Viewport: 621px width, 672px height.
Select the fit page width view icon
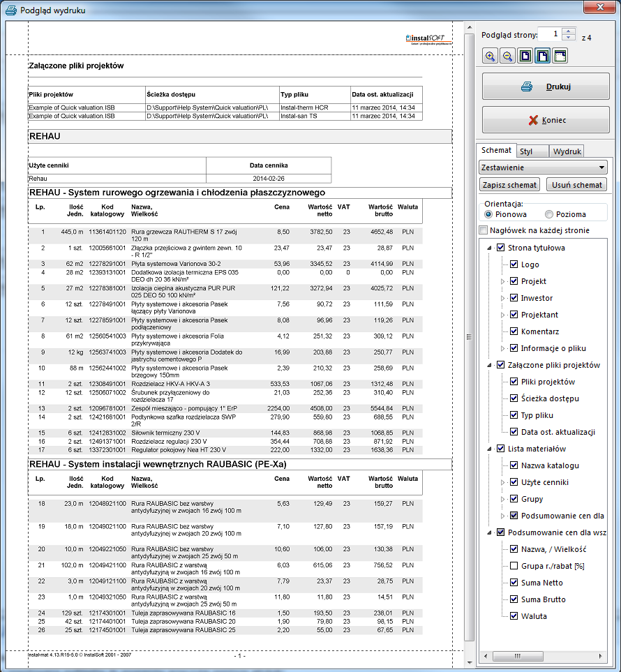pyautogui.click(x=560, y=57)
